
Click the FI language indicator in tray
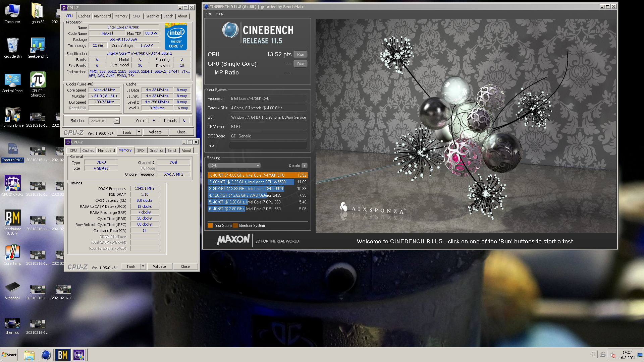[593, 354]
